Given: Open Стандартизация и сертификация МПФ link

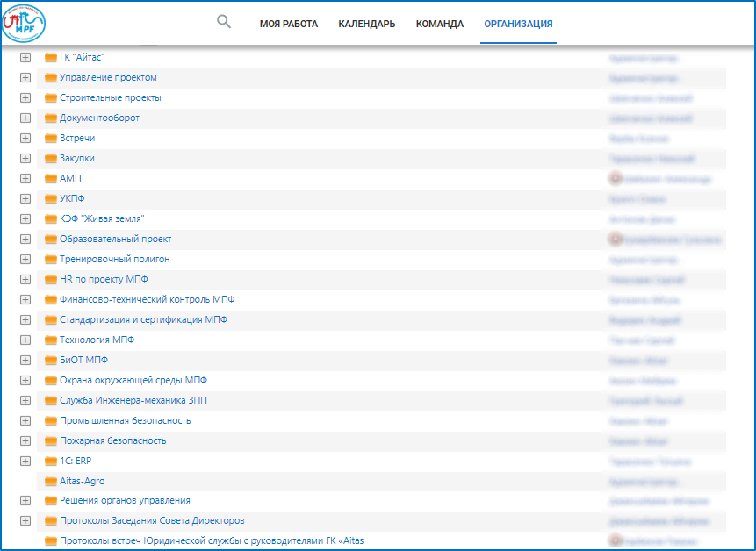Looking at the screenshot, I should pyautogui.click(x=143, y=320).
